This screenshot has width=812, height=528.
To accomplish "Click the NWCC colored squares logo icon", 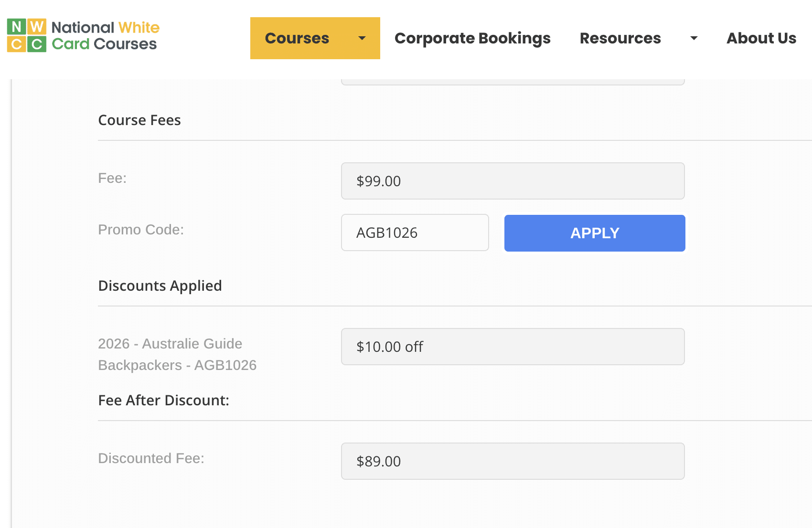I will (x=27, y=36).
